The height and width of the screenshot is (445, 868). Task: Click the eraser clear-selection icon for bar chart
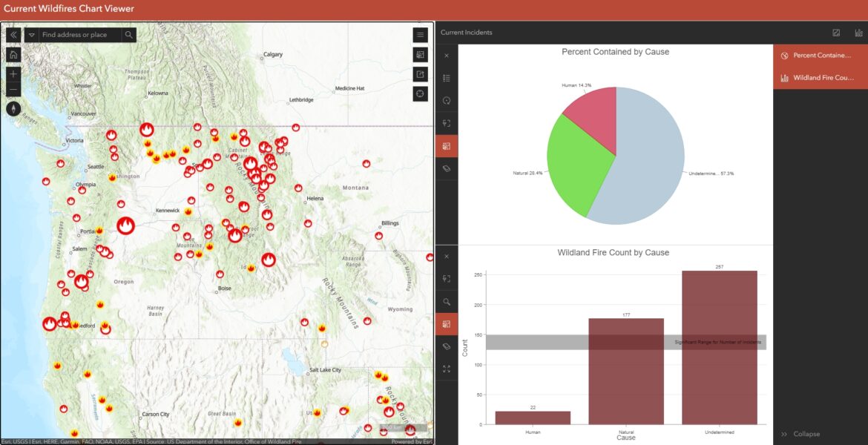(447, 346)
